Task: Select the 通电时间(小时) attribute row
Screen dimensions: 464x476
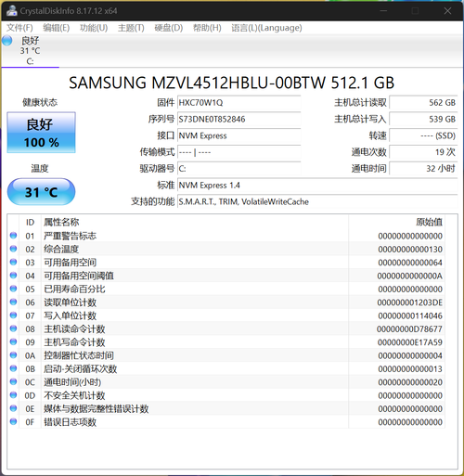Action: point(226,382)
